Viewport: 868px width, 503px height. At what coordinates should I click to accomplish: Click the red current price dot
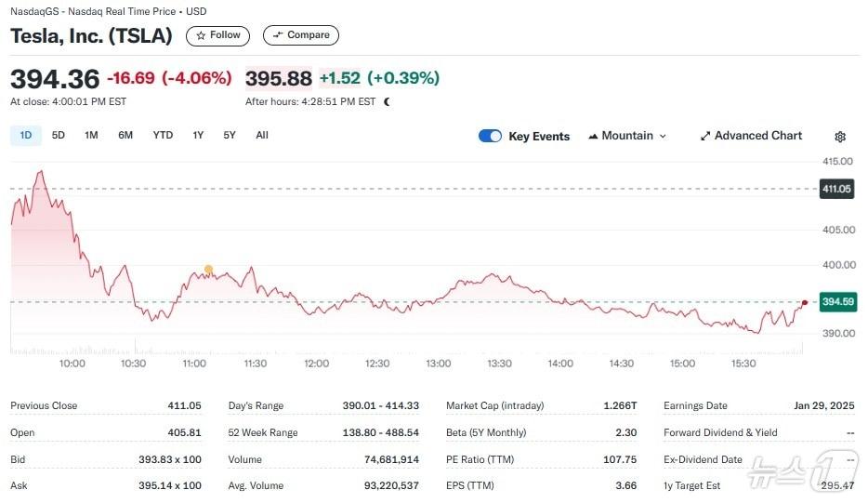tap(803, 302)
